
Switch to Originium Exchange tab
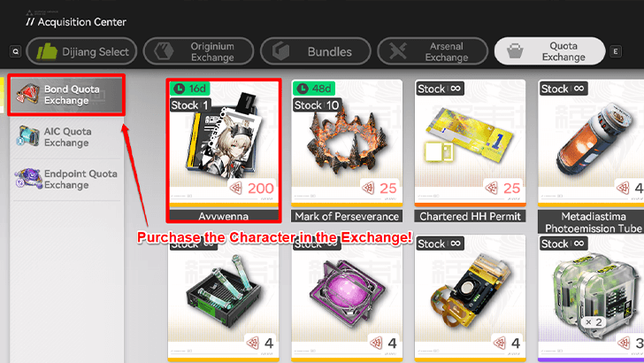coord(198,51)
